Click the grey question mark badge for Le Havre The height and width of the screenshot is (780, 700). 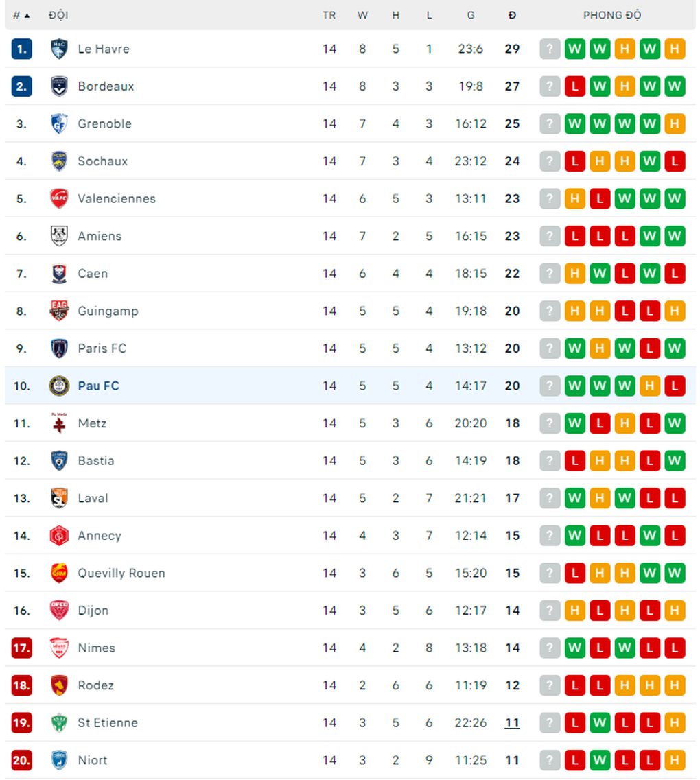pyautogui.click(x=549, y=49)
